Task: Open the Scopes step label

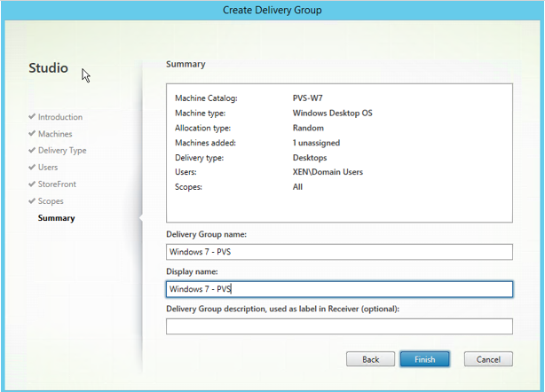Action: 51,201
